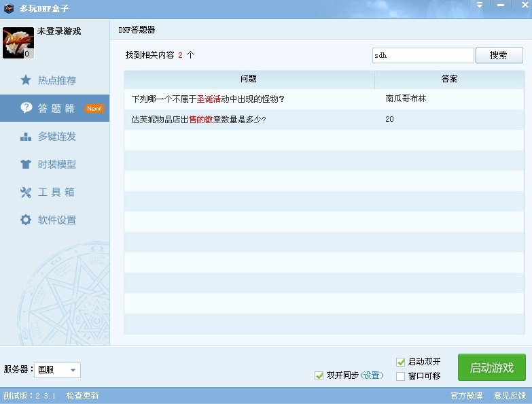Enable the 窗口可移 checkbox
Viewport: 532px width, 404px height.
click(401, 376)
